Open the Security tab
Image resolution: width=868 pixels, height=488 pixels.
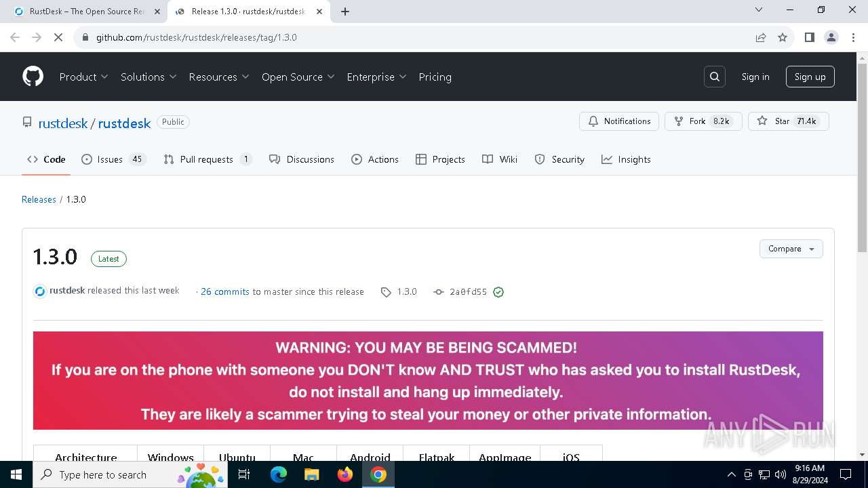tap(559, 159)
